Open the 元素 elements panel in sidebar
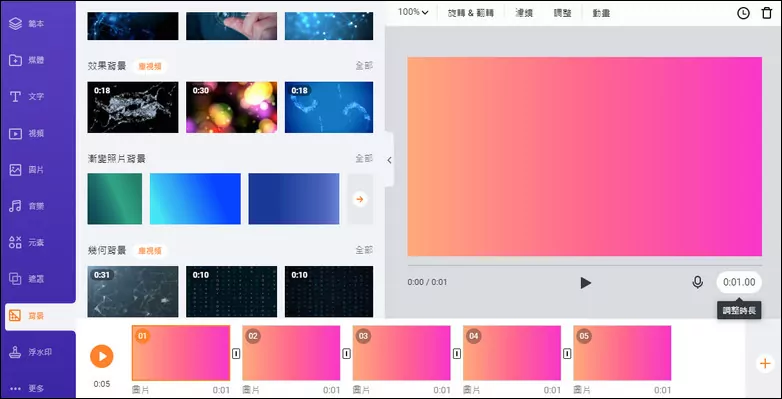The height and width of the screenshot is (399, 782). click(27, 243)
